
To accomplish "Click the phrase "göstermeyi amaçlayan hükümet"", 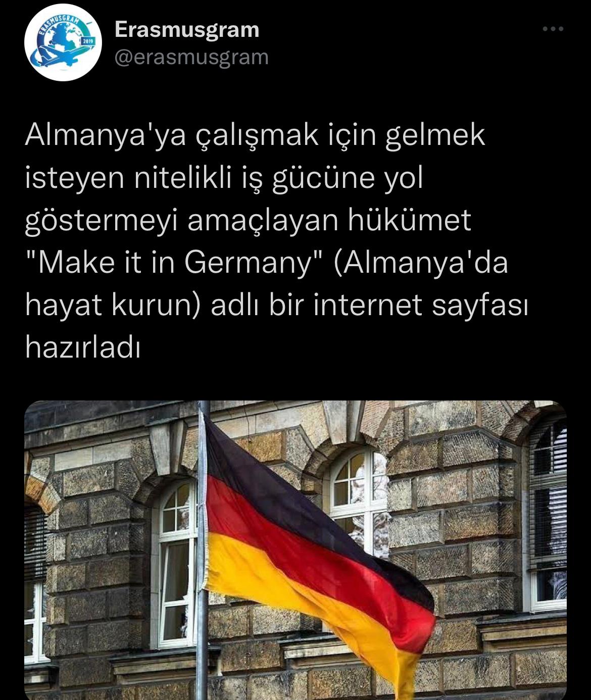I will coord(248,221).
